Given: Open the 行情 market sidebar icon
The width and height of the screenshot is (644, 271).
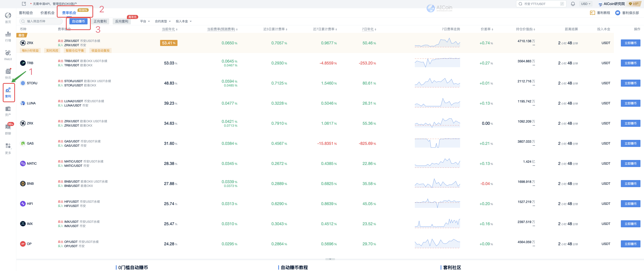Looking at the screenshot, I should click(x=8, y=34).
